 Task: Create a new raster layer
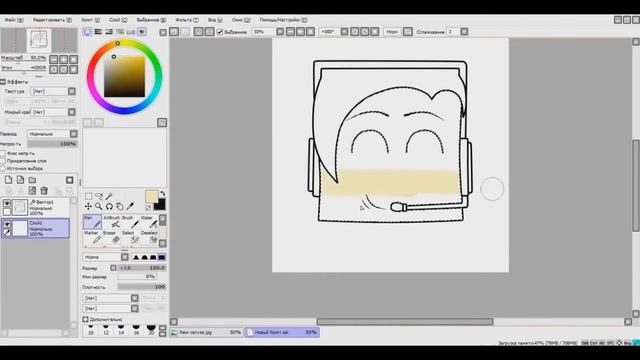tap(8, 180)
